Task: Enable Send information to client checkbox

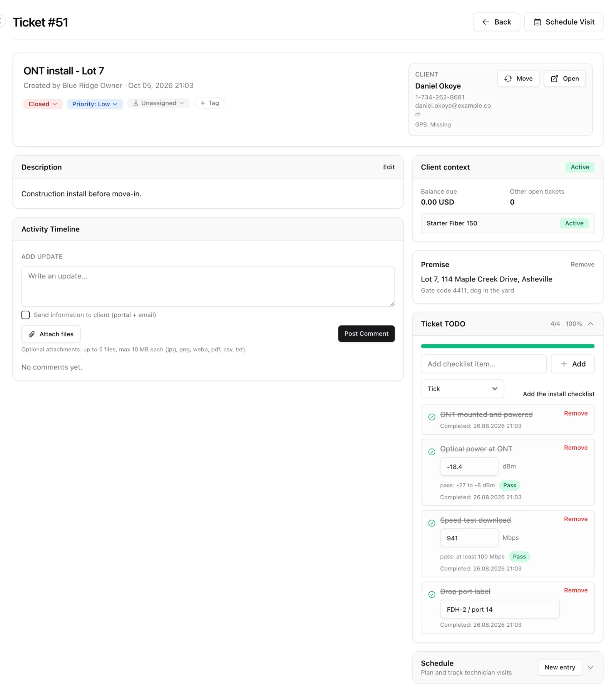Action: tap(25, 315)
